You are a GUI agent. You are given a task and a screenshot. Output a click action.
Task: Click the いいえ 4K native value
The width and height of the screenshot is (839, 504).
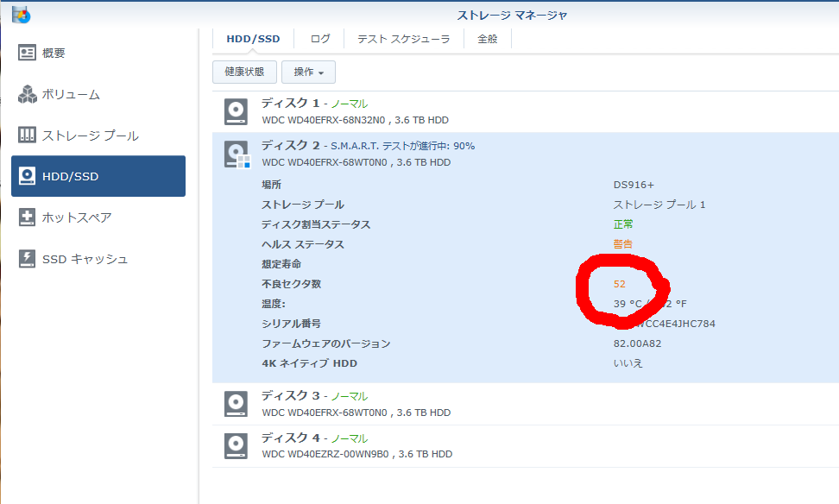tap(628, 363)
